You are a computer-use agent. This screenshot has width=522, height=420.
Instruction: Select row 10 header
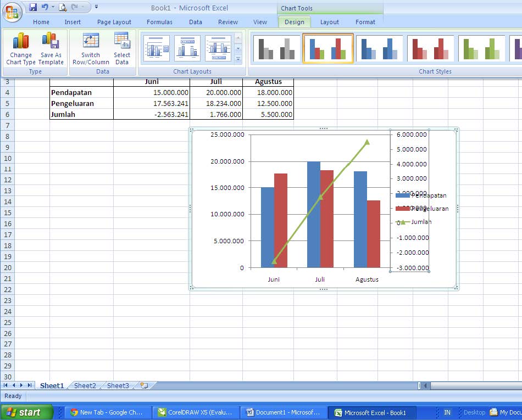pyautogui.click(x=7, y=158)
